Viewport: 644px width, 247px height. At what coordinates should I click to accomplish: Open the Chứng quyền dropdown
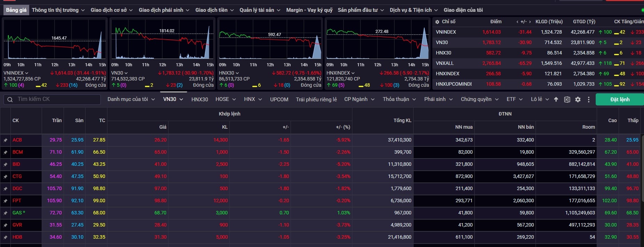pyautogui.click(x=480, y=99)
